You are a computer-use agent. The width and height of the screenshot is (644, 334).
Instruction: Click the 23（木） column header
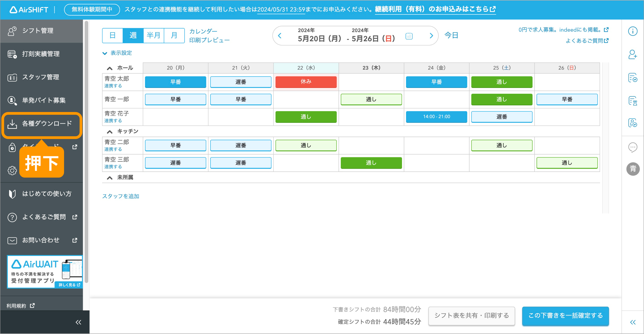click(371, 68)
